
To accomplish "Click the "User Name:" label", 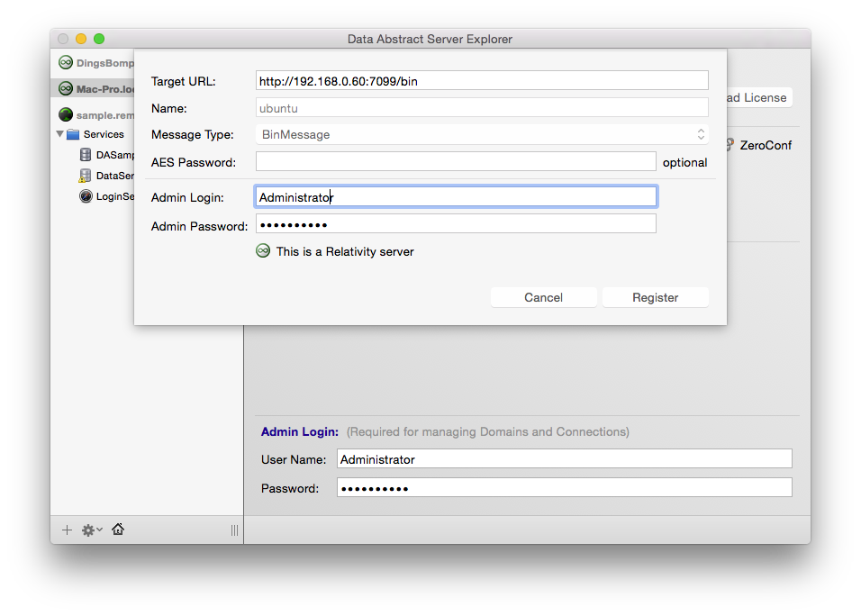I will point(294,459).
